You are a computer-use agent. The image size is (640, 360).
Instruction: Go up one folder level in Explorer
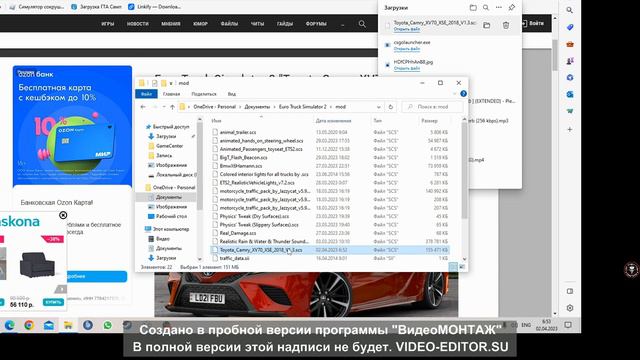(172, 107)
